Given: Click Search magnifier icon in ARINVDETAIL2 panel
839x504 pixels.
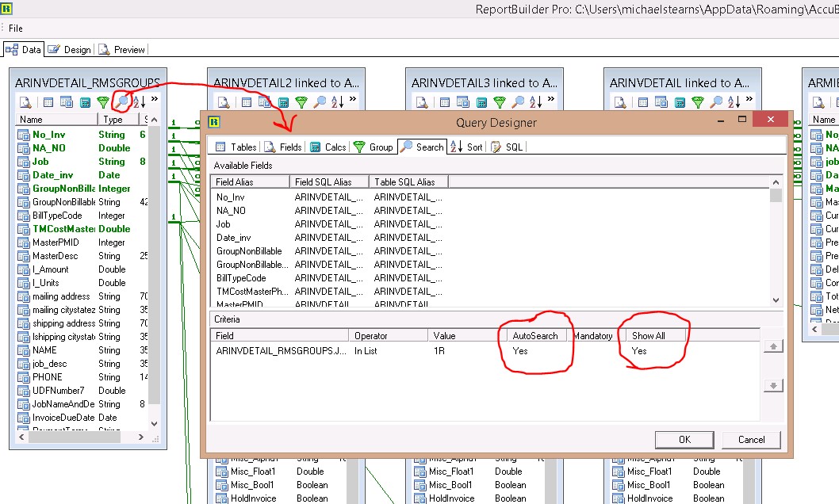Looking at the screenshot, I should pyautogui.click(x=320, y=101).
